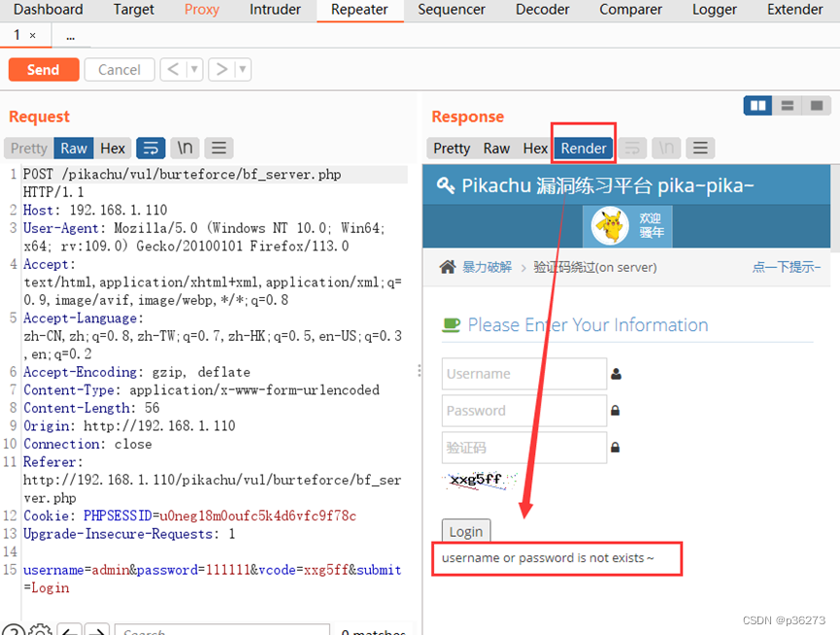840x635 pixels.
Task: Click previous search match arrow
Action: pos(70,631)
